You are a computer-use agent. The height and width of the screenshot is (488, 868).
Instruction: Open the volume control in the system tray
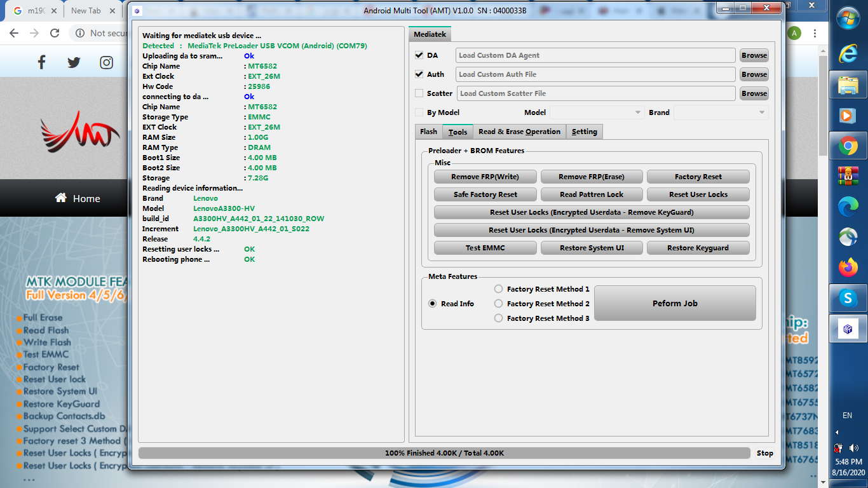pos(853,448)
